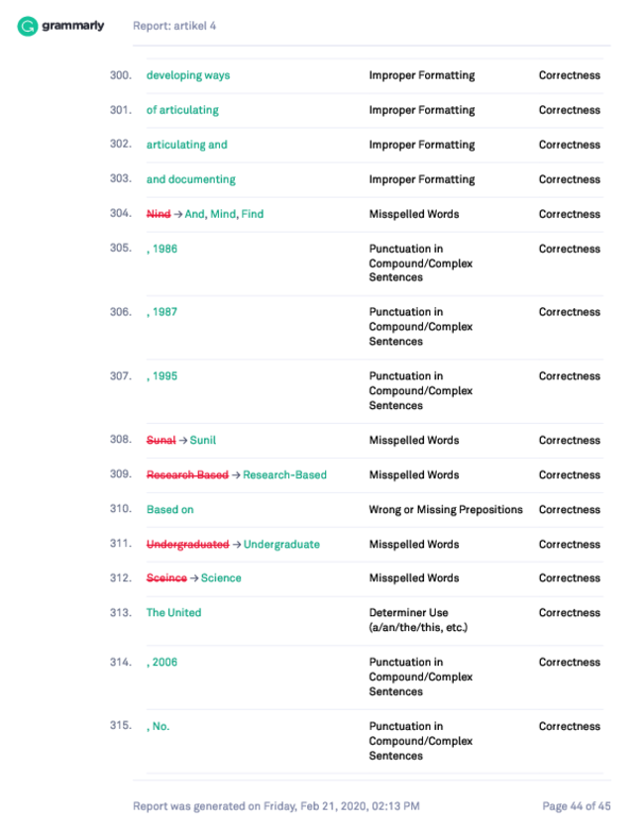Click the grammarly wordmark text
644x833 pixels.
click(72, 26)
